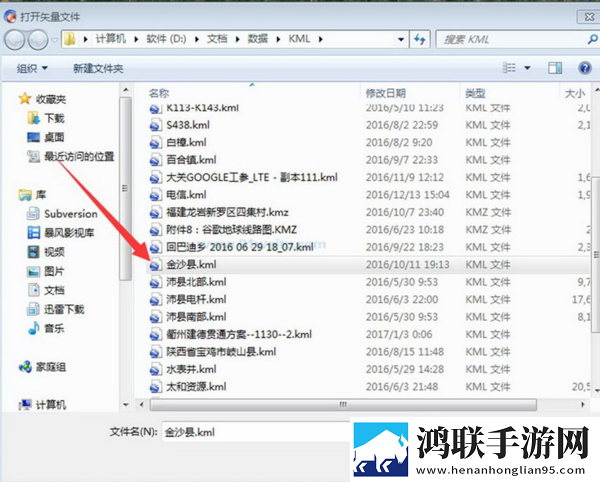Click the refresh button next to the address bar
Viewport: 600px width, 482px height.
[420, 39]
